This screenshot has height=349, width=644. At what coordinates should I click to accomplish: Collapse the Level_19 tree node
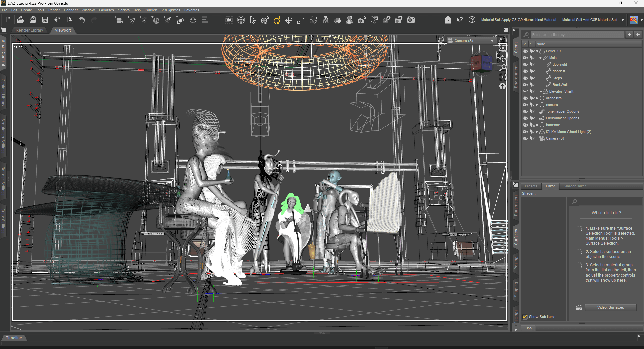click(x=537, y=51)
